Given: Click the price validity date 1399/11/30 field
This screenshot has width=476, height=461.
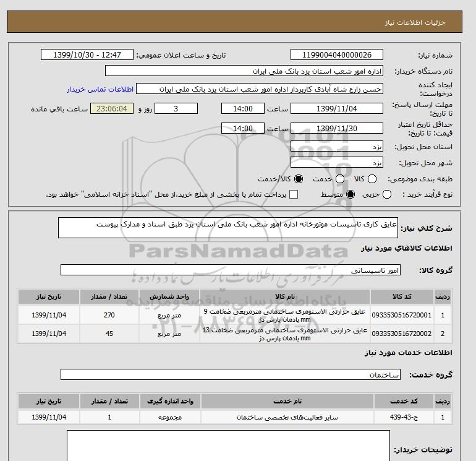Looking at the screenshot, I should click(337, 128).
